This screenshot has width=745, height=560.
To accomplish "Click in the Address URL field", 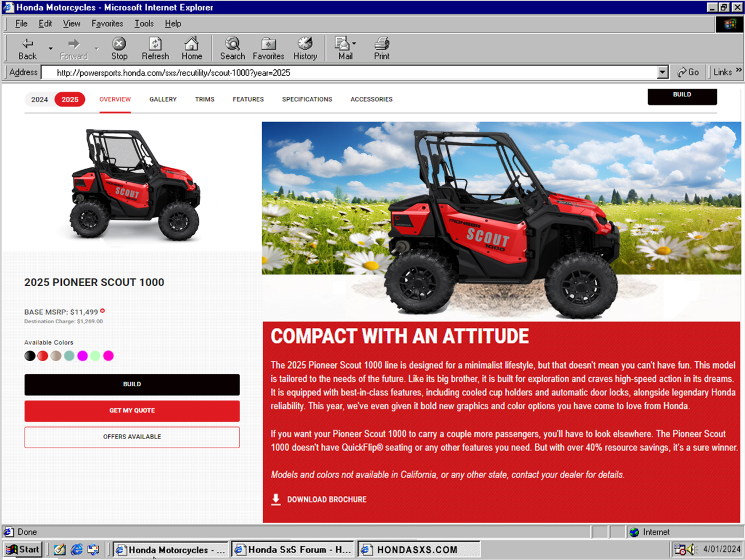I will point(350,73).
